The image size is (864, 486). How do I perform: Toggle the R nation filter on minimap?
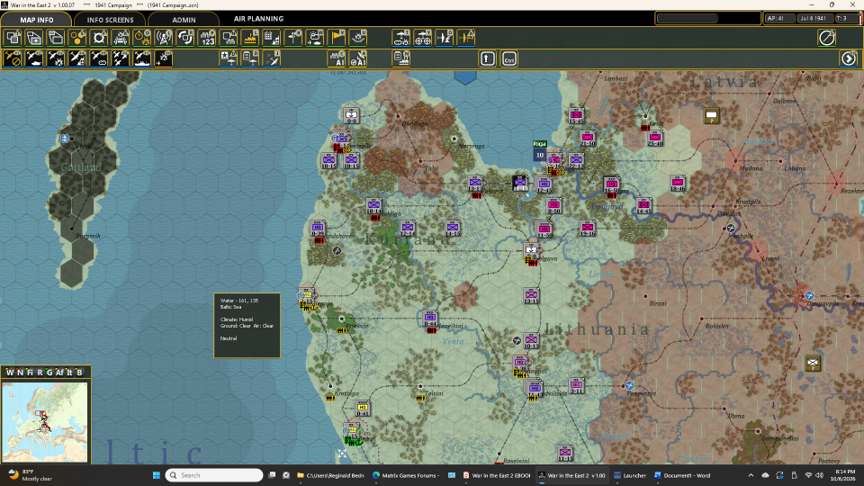(x=40, y=372)
